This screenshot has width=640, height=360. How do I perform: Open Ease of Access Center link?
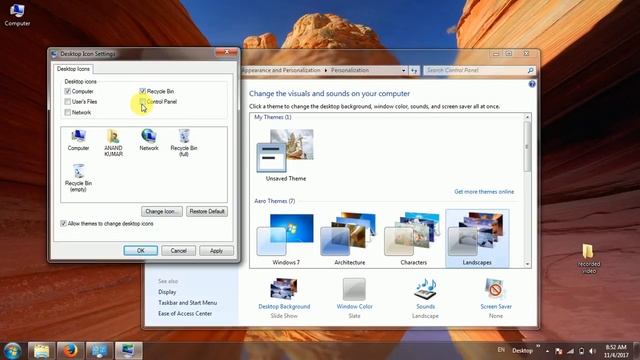(x=185, y=313)
